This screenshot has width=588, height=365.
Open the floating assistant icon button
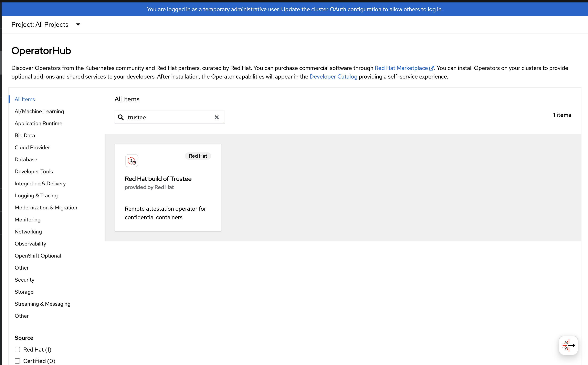pos(568,345)
